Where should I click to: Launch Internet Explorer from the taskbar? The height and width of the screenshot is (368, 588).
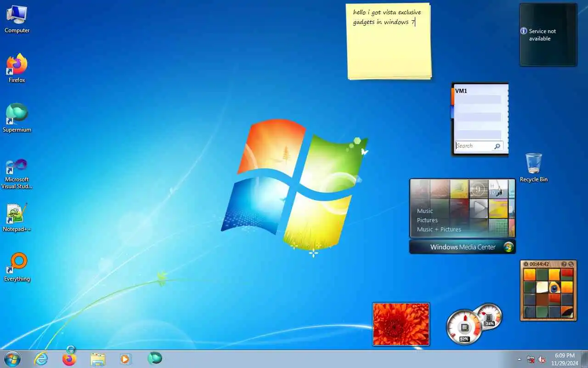(x=41, y=359)
